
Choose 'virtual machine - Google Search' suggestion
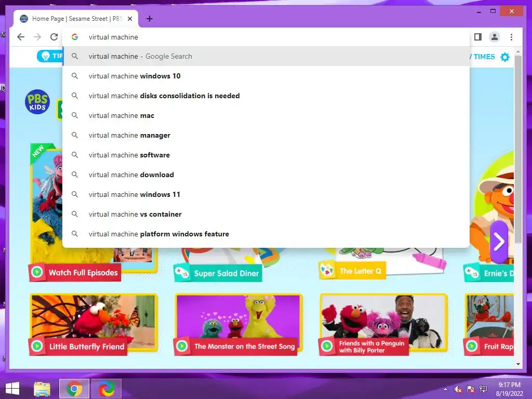[266, 56]
